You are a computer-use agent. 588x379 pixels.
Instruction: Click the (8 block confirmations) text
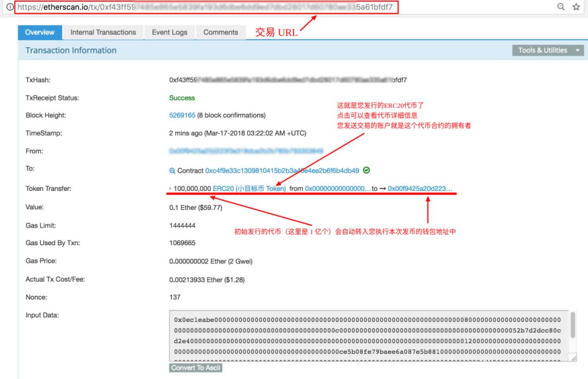(231, 115)
